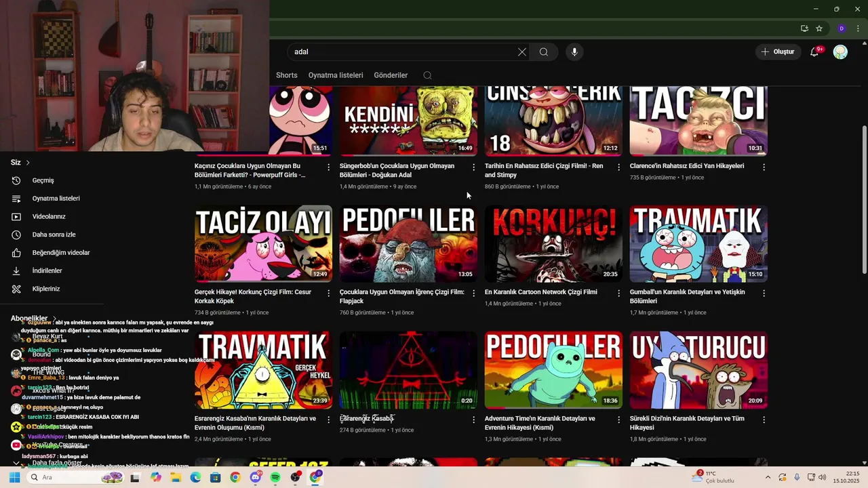The height and width of the screenshot is (488, 868).
Task: Open options menu for Sürekli Dizi video
Action: coord(764,420)
